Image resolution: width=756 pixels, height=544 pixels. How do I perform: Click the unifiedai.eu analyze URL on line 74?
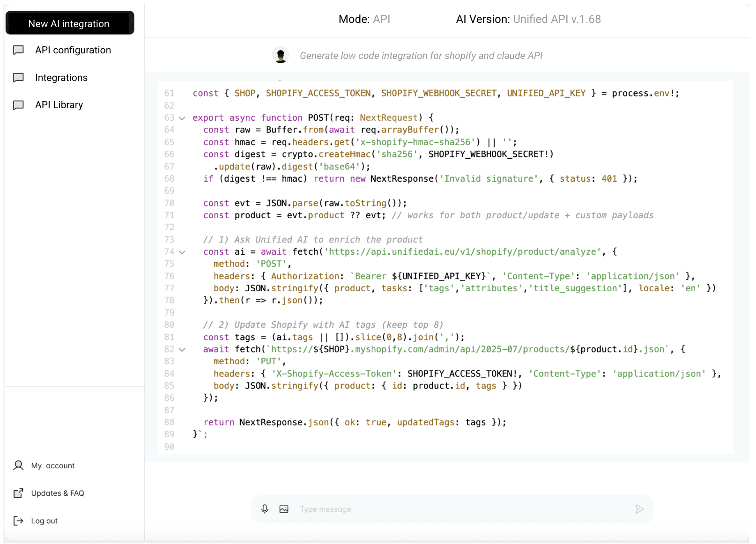(463, 252)
